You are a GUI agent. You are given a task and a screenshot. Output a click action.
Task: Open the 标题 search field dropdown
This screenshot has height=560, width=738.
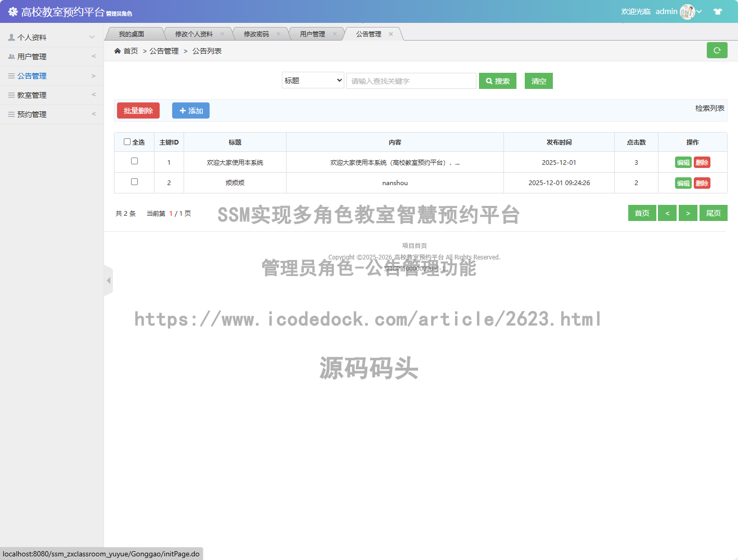coord(313,80)
